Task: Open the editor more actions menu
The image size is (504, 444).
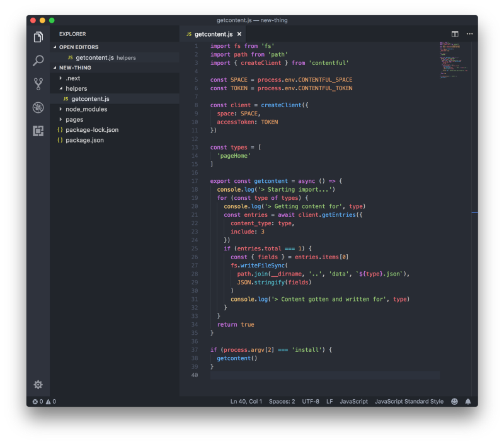Action: tap(469, 34)
